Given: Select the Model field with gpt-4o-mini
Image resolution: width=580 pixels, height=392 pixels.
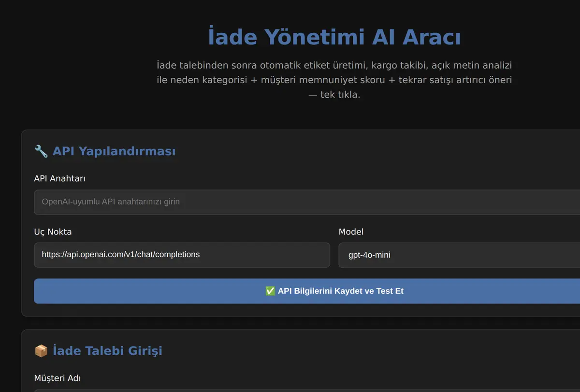Looking at the screenshot, I should [x=459, y=255].
